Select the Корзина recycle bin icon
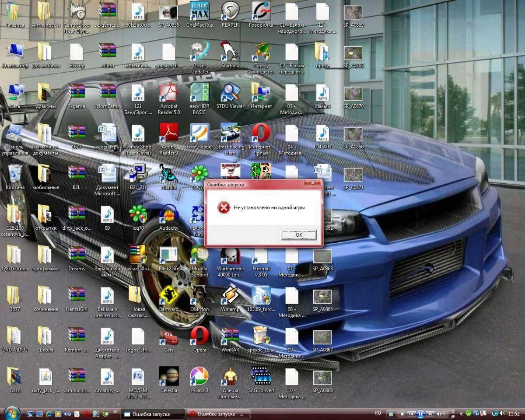525x420 pixels. 15,177
